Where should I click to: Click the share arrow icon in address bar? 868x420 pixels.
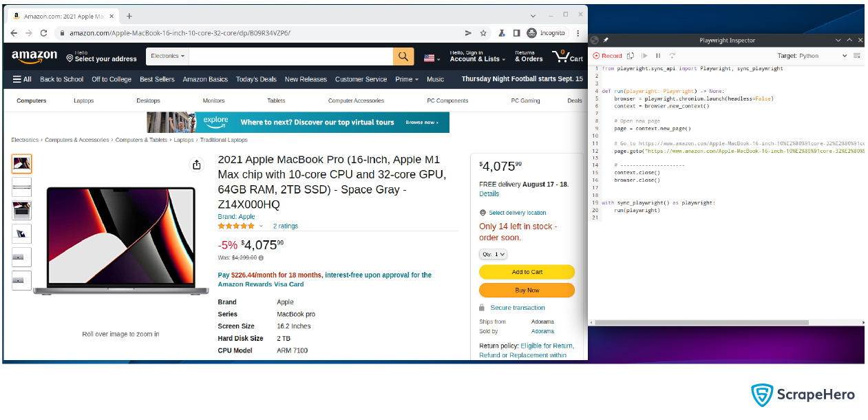469,33
